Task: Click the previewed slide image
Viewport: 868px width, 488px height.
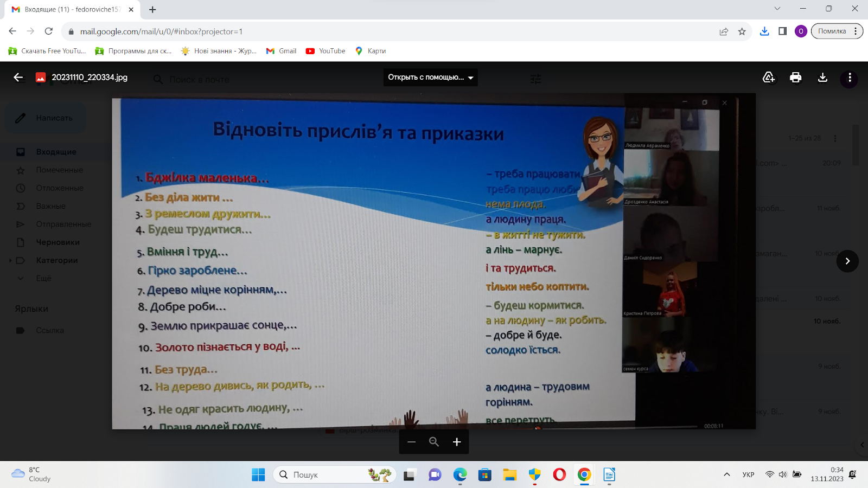Action: (x=433, y=261)
